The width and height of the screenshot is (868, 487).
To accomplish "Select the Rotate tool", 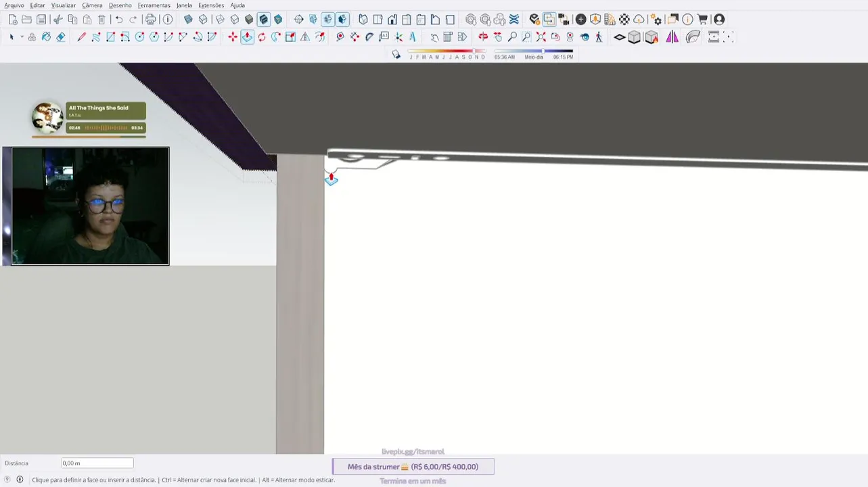I will 262,37.
